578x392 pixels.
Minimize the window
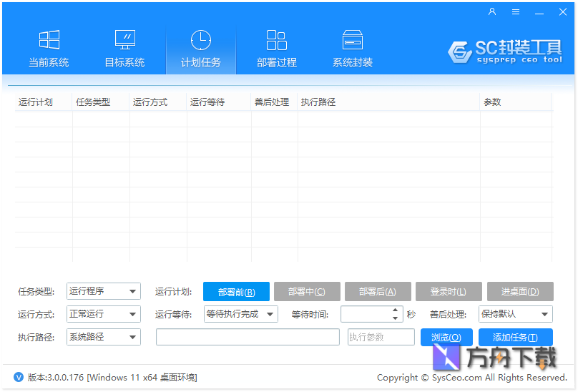[539, 12]
